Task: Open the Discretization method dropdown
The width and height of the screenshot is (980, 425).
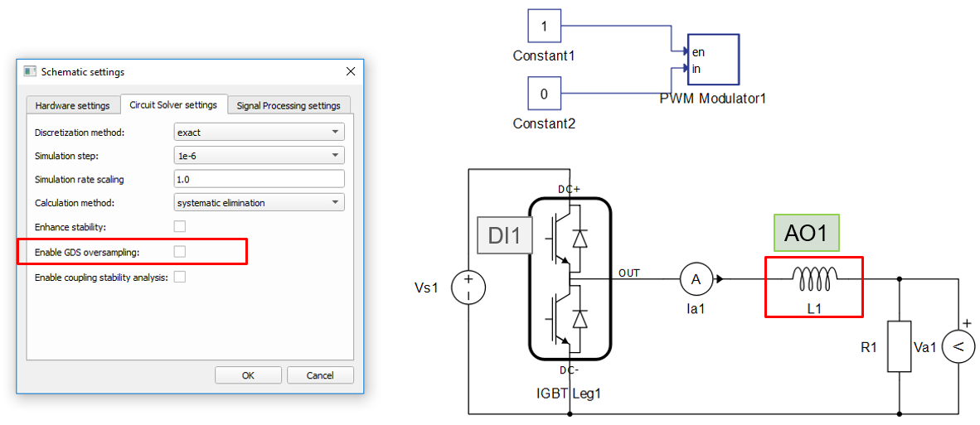Action: tap(259, 132)
